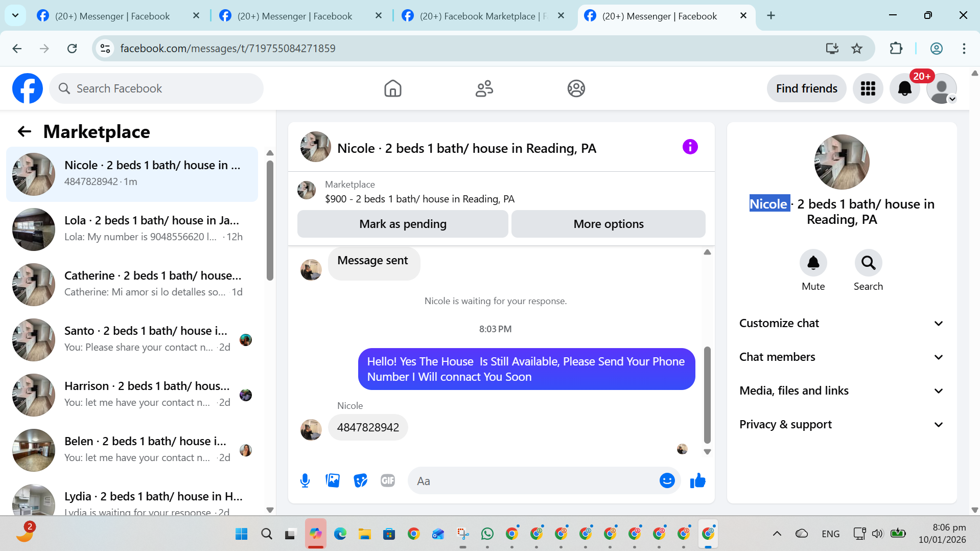Switch to Facebook Marketplace browser tab
The image size is (980, 551).
point(475,16)
